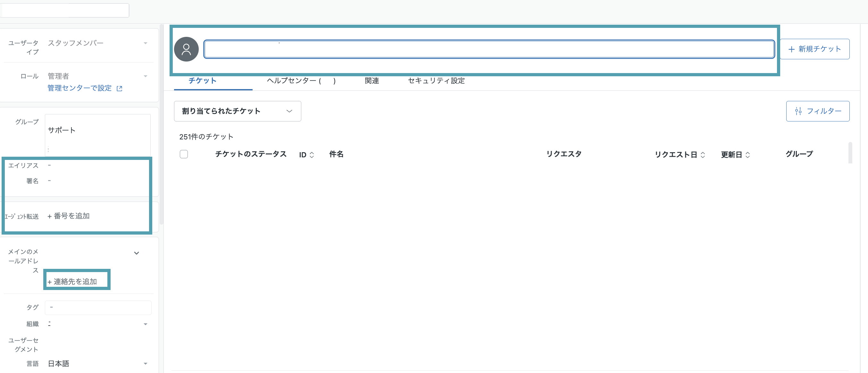This screenshot has width=868, height=373.
Task: Open the 割り当てられたチケット dropdown
Action: pyautogui.click(x=238, y=111)
